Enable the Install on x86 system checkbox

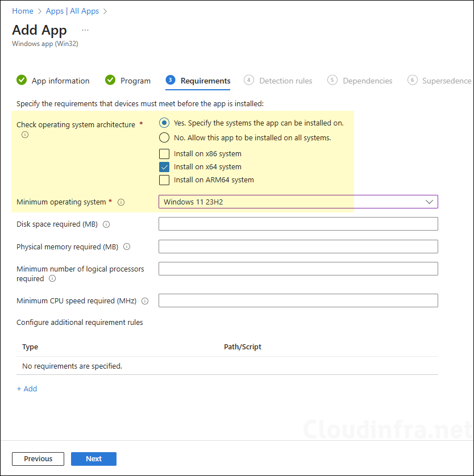click(x=164, y=153)
